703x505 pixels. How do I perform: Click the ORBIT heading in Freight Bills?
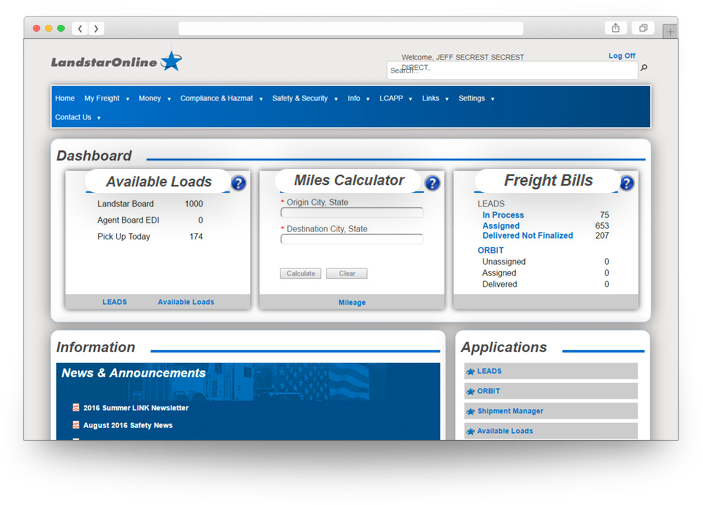[x=490, y=250]
